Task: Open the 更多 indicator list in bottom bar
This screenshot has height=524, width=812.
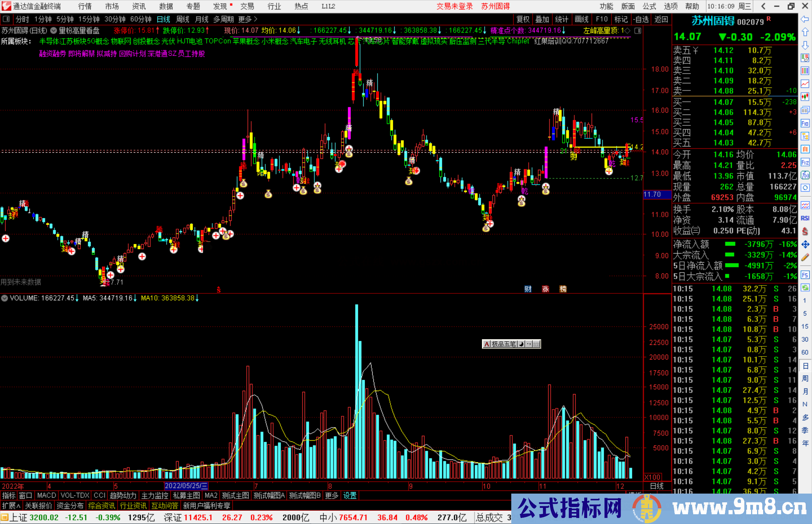Action: tap(331, 495)
